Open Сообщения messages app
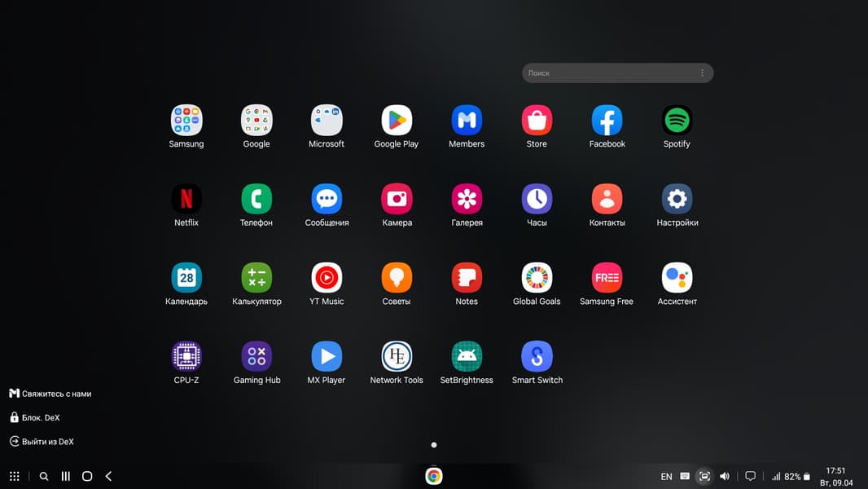This screenshot has width=868, height=489. click(327, 199)
